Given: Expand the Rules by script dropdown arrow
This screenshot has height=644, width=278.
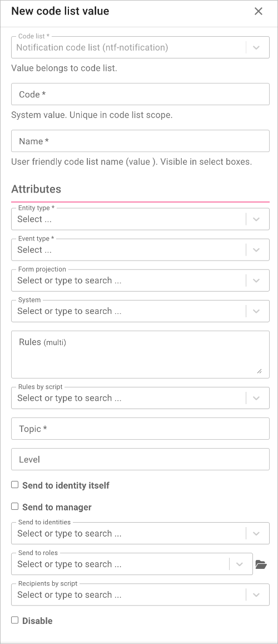Looking at the screenshot, I should [x=256, y=398].
